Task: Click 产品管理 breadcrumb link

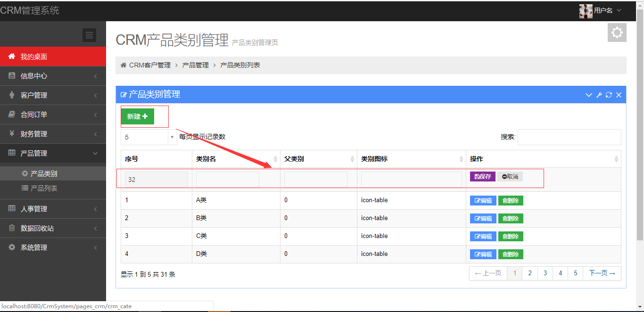Action: pos(196,65)
